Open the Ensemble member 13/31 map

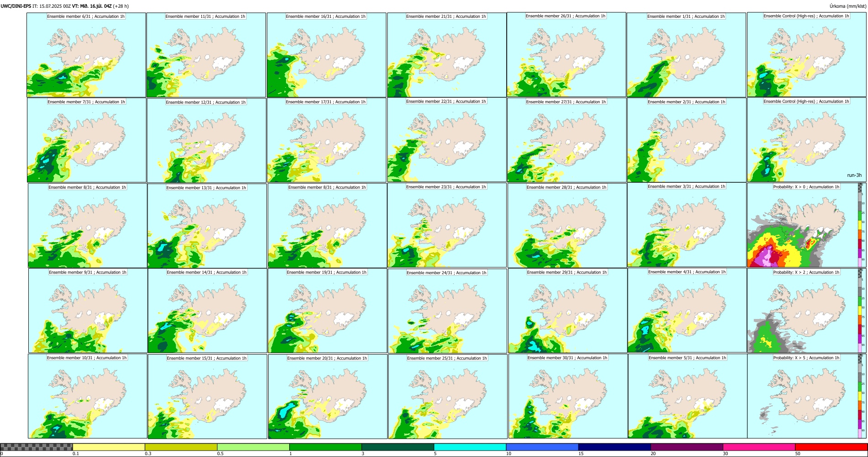click(x=207, y=226)
